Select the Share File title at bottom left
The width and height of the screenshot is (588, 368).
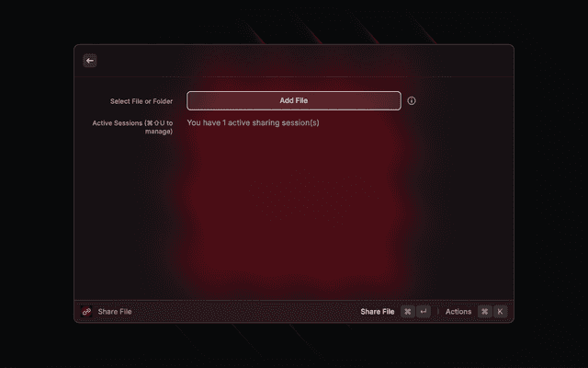115,312
